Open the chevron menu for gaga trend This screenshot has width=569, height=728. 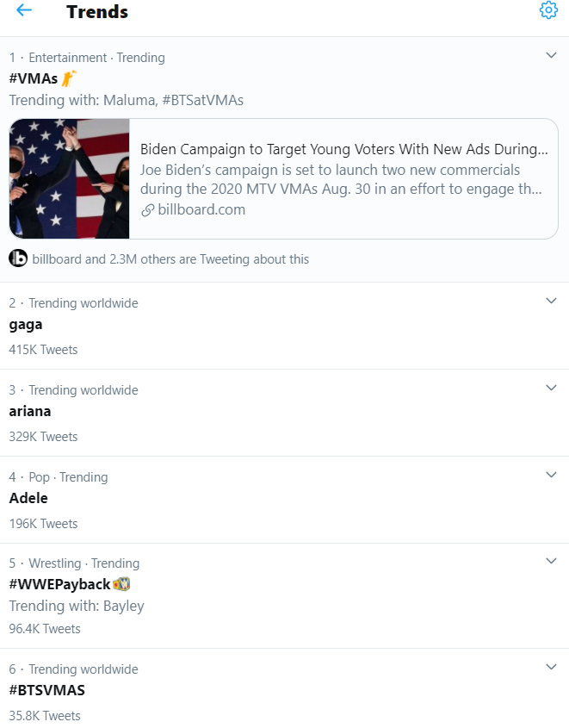click(x=551, y=301)
